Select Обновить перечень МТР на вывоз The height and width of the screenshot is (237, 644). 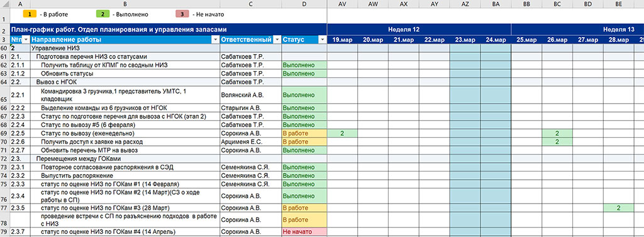pos(125,150)
